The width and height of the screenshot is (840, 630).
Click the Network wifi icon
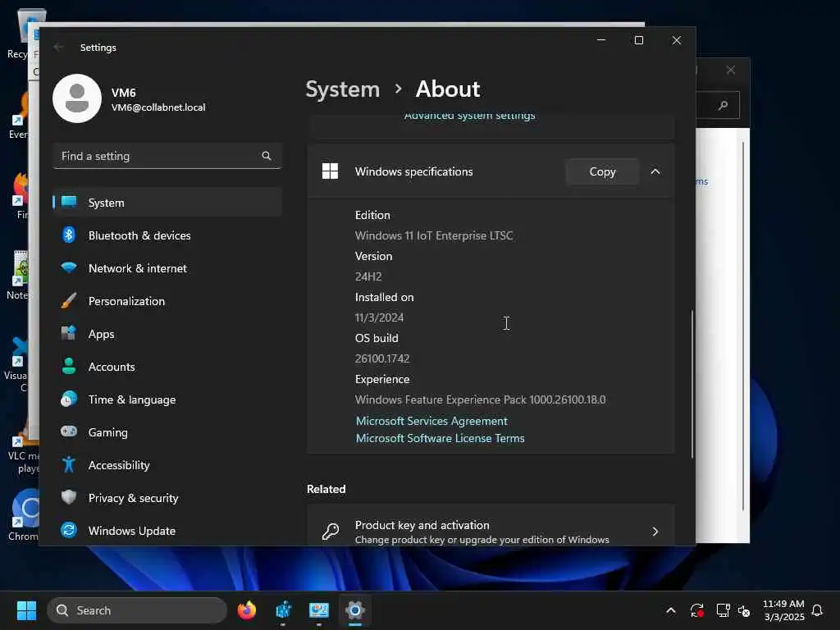click(x=69, y=267)
